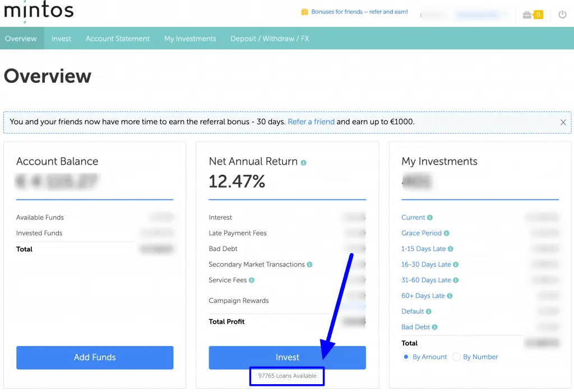574x392 pixels.
Task: Dismiss the referral bonus banner
Action: click(x=563, y=122)
